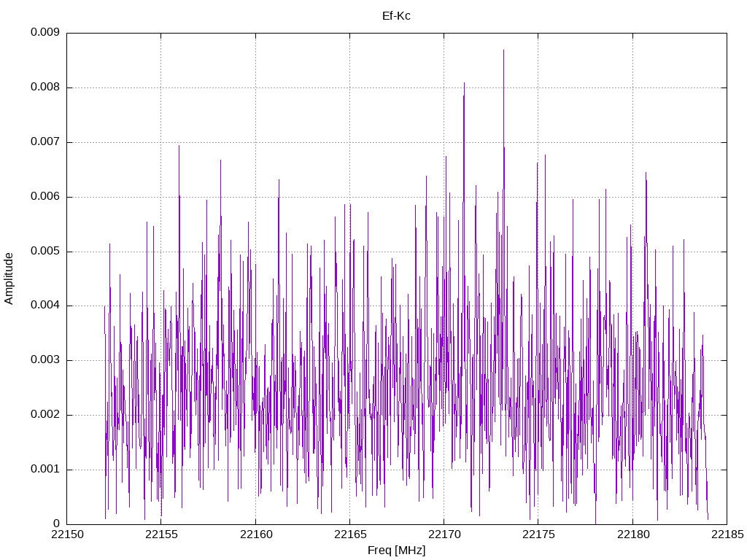Click the y-axis tick value 0.002

(x=45, y=415)
